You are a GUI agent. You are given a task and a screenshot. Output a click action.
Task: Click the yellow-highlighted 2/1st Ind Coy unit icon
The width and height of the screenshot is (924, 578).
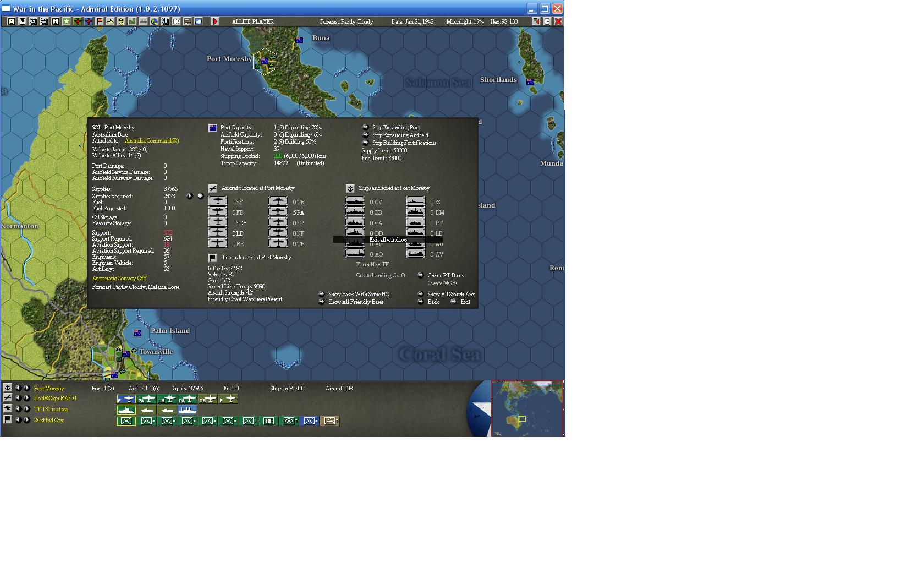127,420
